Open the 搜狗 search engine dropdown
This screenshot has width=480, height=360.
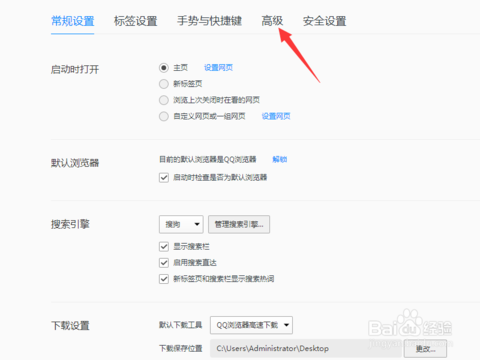[x=181, y=224]
